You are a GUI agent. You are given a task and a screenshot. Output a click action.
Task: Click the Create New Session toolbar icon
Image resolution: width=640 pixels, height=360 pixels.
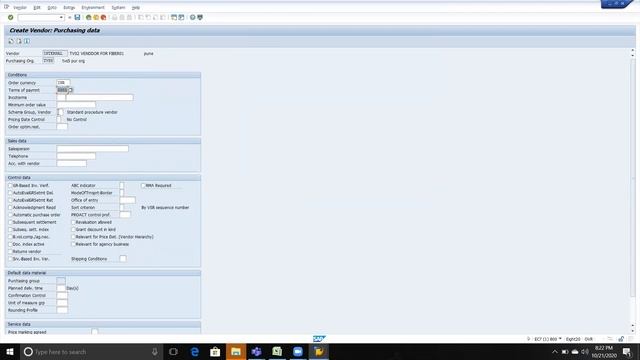[x=174, y=18]
